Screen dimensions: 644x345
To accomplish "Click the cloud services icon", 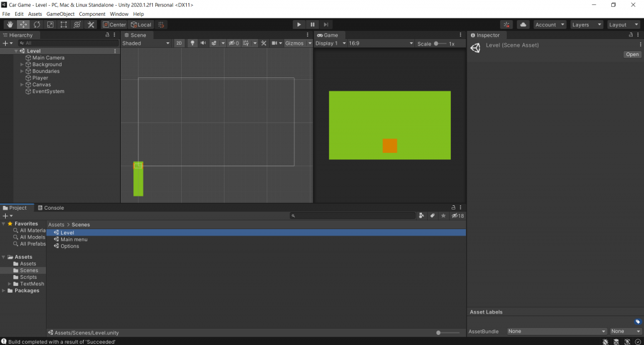I will (523, 25).
